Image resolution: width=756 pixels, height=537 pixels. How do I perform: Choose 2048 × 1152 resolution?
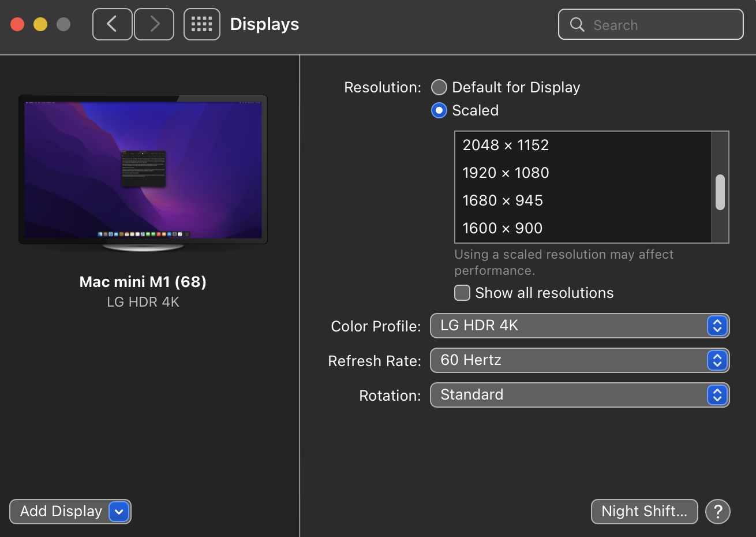[506, 145]
